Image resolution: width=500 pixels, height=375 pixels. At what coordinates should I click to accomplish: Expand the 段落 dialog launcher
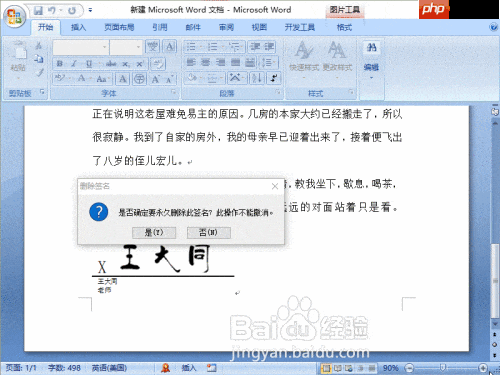pyautogui.click(x=278, y=92)
